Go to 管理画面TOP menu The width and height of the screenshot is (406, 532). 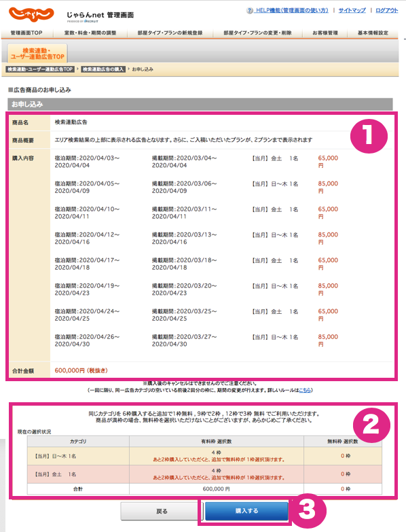(x=26, y=33)
